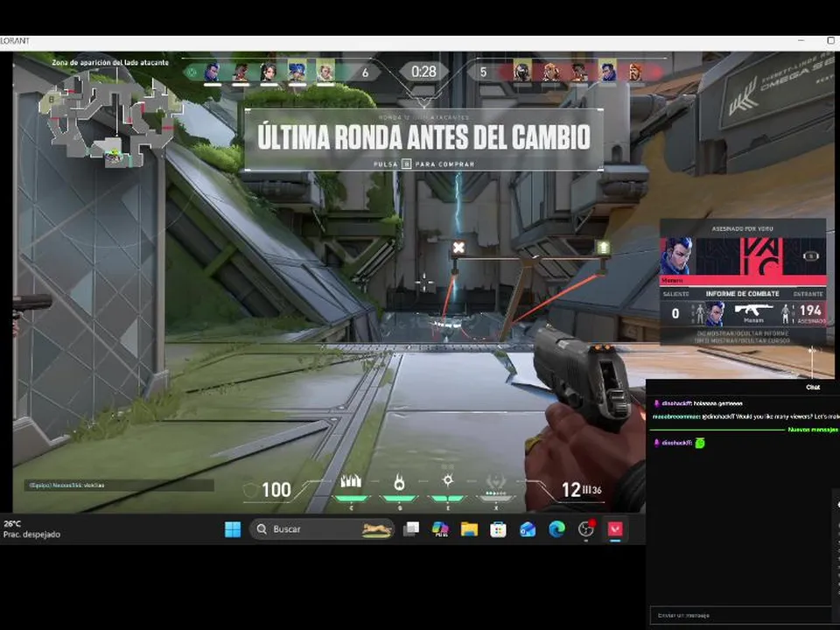Image resolution: width=840 pixels, height=630 pixels.
Task: Open Microsoft Edge from the taskbar
Action: [x=556, y=529]
